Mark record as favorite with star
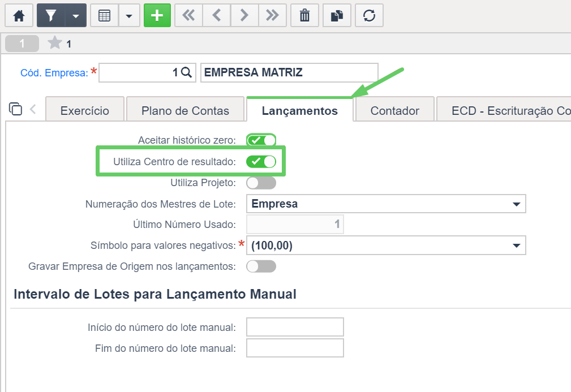 pos(55,43)
